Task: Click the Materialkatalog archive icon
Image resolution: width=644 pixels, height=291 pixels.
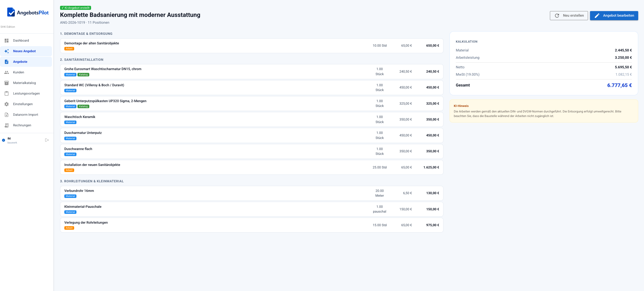Action: [7, 83]
